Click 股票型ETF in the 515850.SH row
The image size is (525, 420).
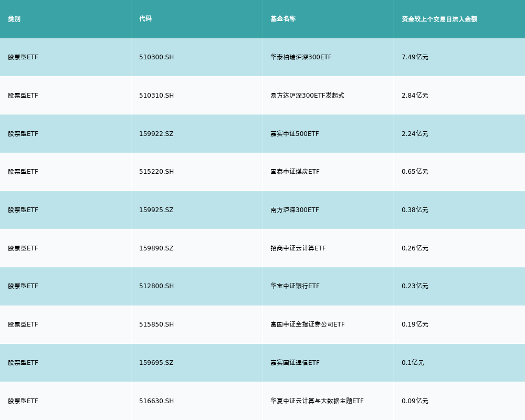point(23,324)
